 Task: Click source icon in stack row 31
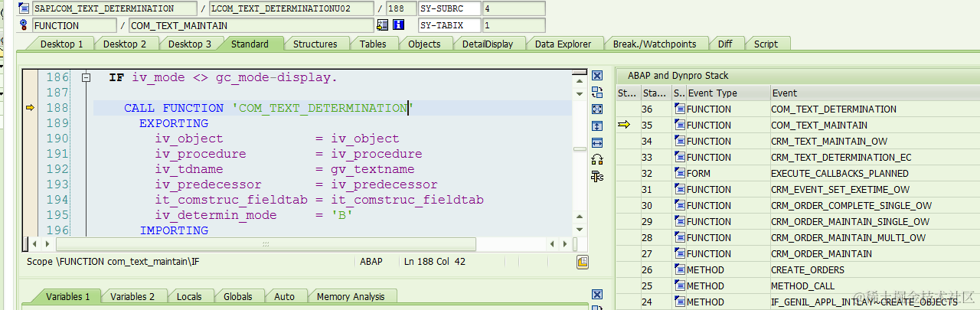coord(679,190)
